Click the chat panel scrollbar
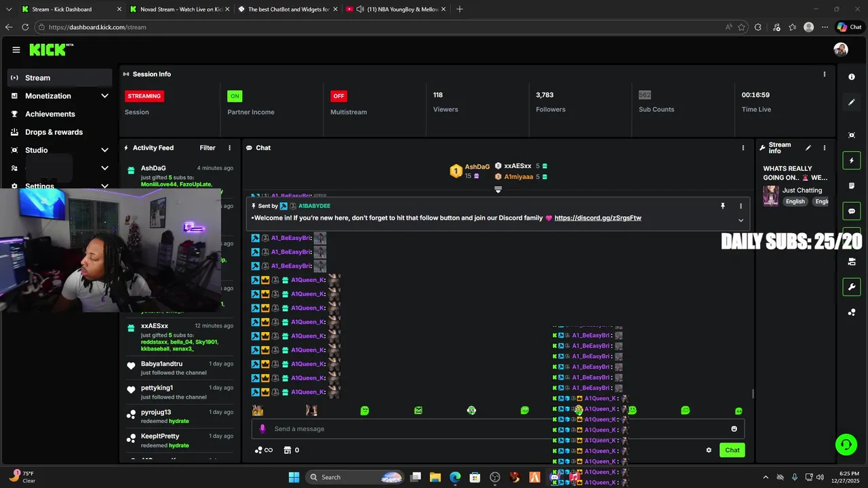 pyautogui.click(x=753, y=394)
